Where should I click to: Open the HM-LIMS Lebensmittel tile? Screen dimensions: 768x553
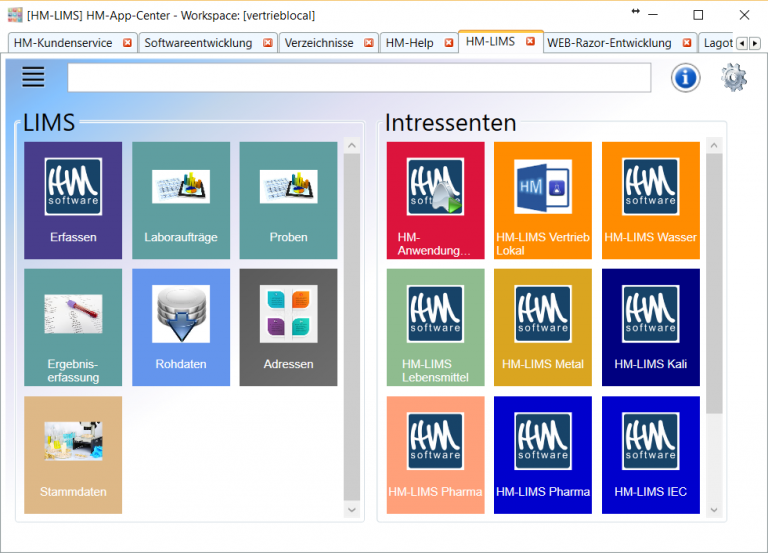435,327
